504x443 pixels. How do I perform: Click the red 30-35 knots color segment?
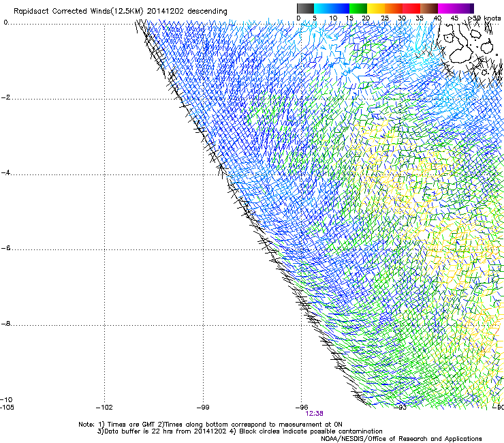coord(411,8)
